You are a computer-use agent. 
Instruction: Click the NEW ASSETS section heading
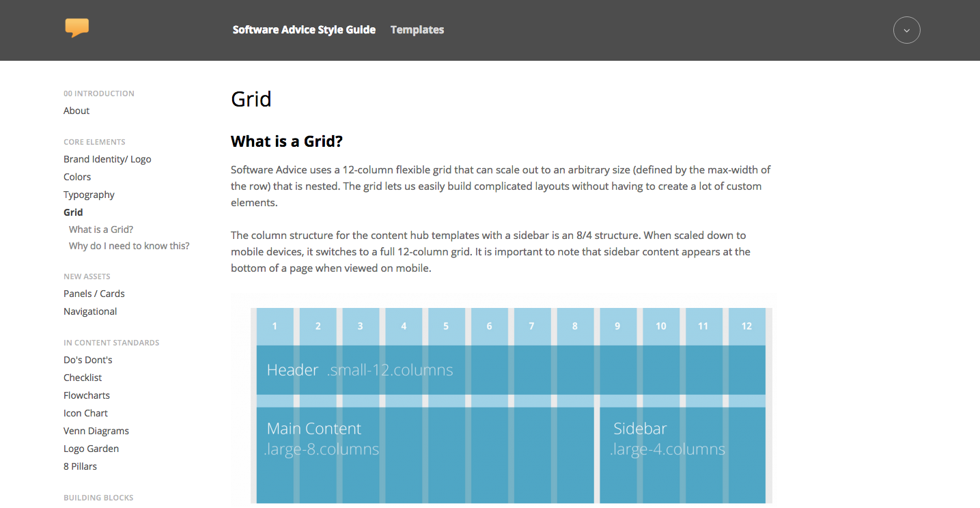[87, 277]
